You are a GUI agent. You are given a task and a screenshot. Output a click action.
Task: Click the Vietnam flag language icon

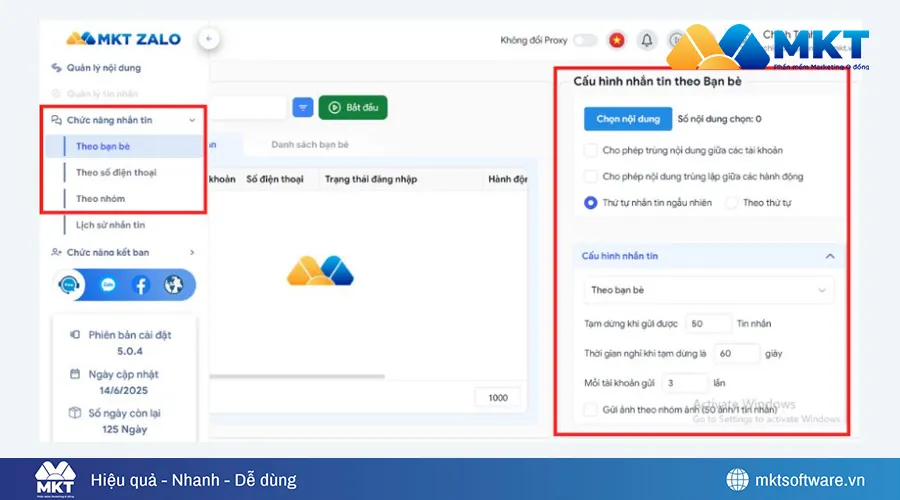point(617,40)
